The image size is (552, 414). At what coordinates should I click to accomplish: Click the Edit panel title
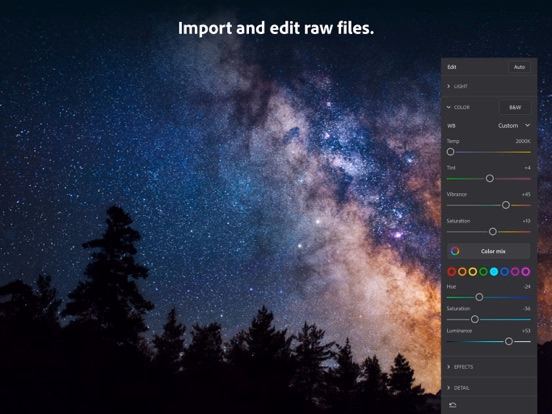[x=452, y=67]
